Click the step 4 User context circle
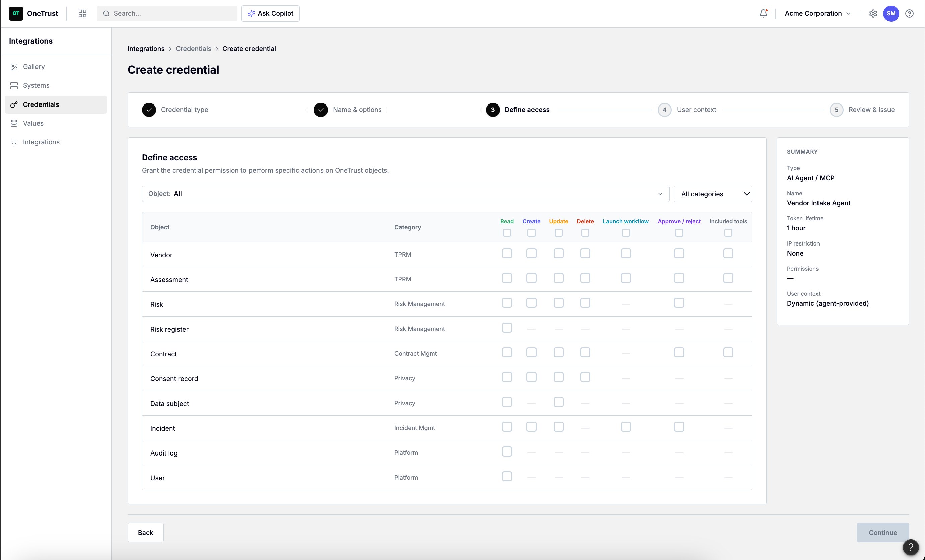This screenshot has height=560, width=925. click(665, 110)
